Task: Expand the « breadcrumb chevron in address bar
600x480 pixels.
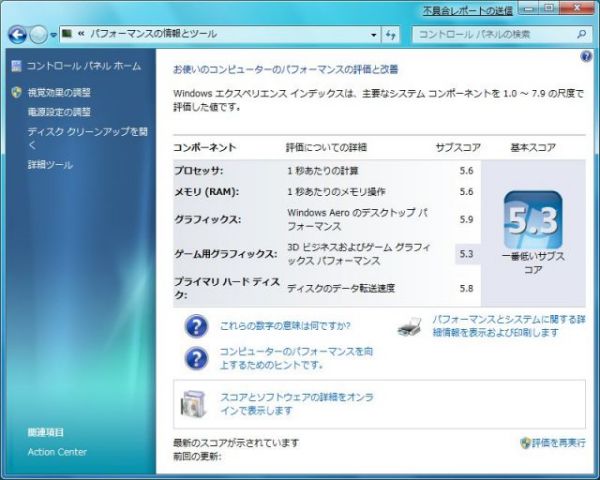Action: 80,34
